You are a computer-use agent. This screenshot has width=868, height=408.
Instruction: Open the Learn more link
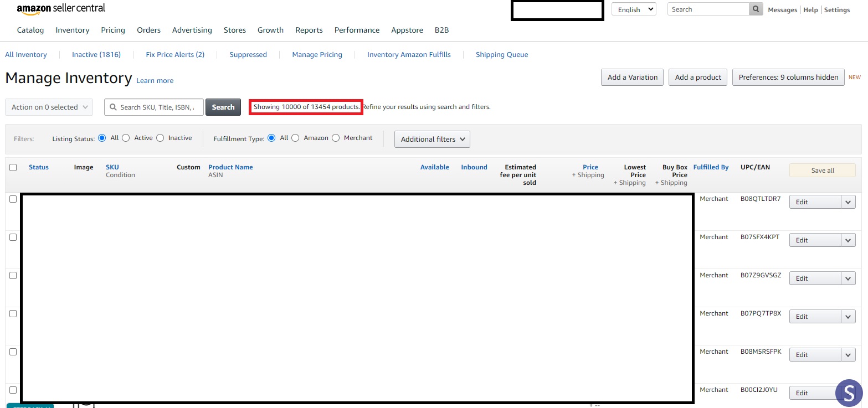tap(155, 81)
